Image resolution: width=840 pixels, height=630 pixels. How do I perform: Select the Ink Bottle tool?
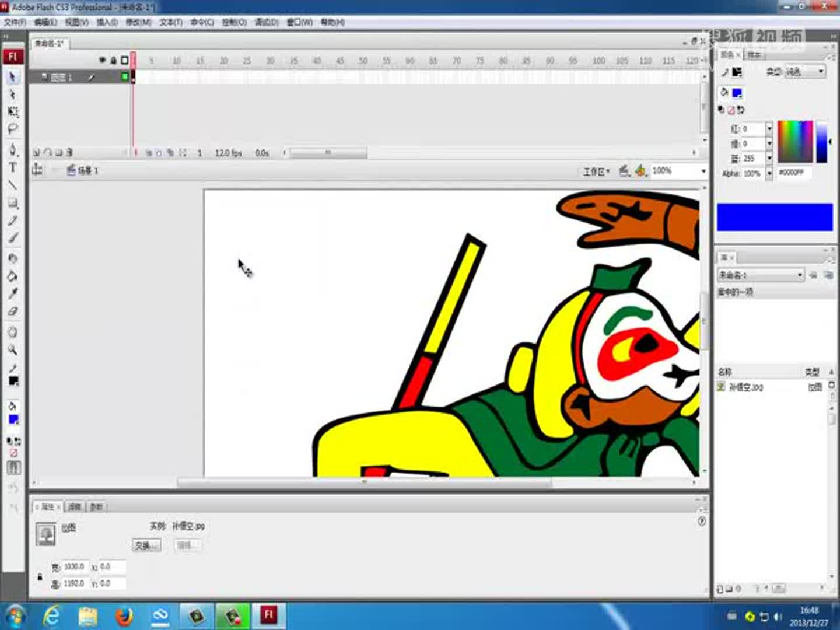pos(13,258)
